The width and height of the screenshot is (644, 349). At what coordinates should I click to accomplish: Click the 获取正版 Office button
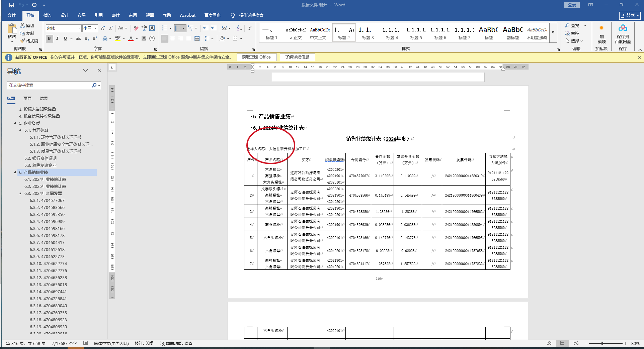[256, 57]
